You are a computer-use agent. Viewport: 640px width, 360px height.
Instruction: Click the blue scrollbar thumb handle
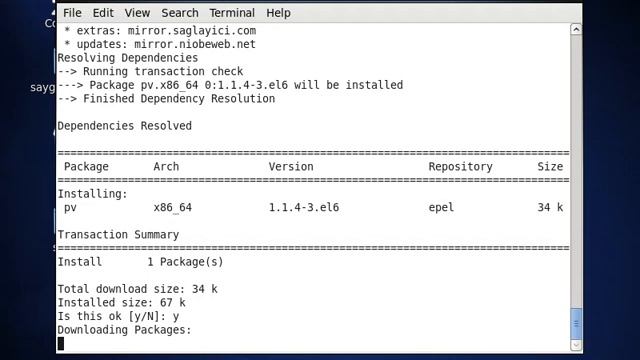coord(576,324)
